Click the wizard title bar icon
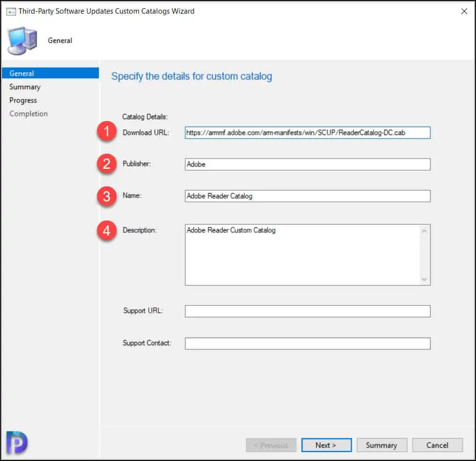This screenshot has width=476, height=461. (11, 12)
